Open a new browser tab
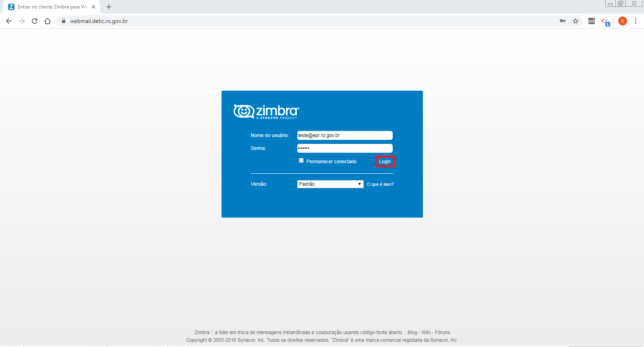 coord(109,7)
